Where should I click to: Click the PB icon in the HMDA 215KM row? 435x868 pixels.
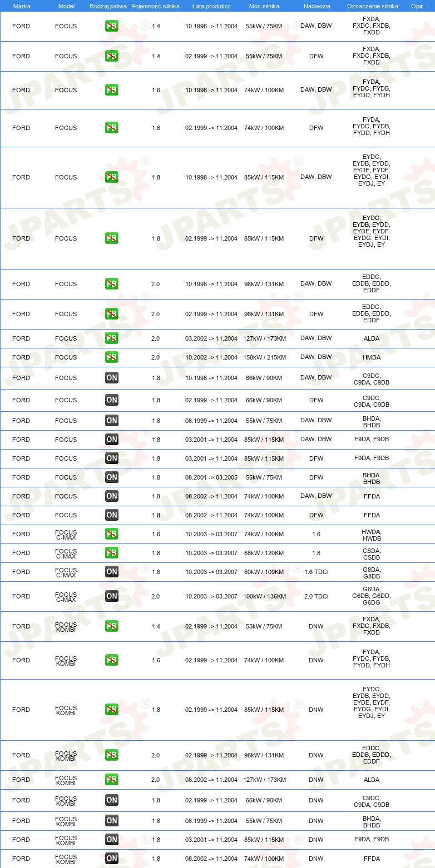pyautogui.click(x=112, y=357)
